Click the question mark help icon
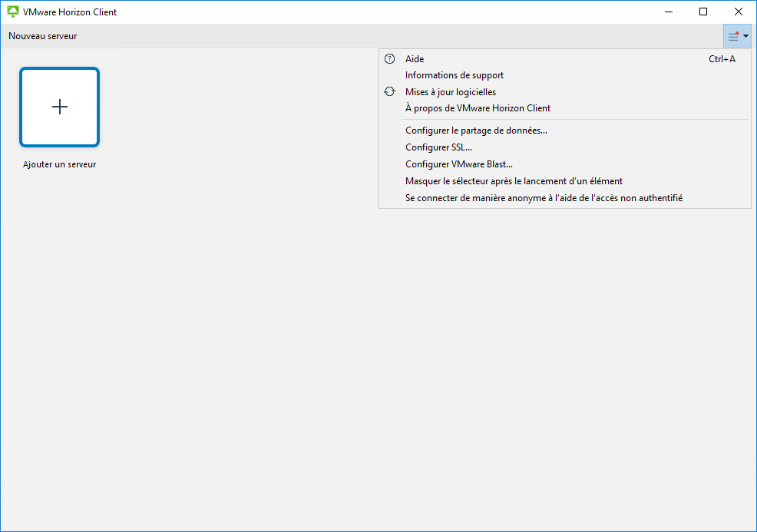This screenshot has height=532, width=757. 389,59
